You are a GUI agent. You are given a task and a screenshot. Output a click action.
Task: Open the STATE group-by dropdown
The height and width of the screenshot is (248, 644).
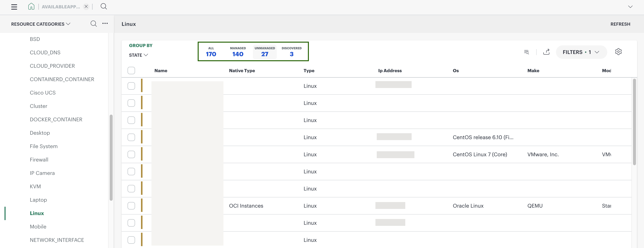[x=139, y=55]
